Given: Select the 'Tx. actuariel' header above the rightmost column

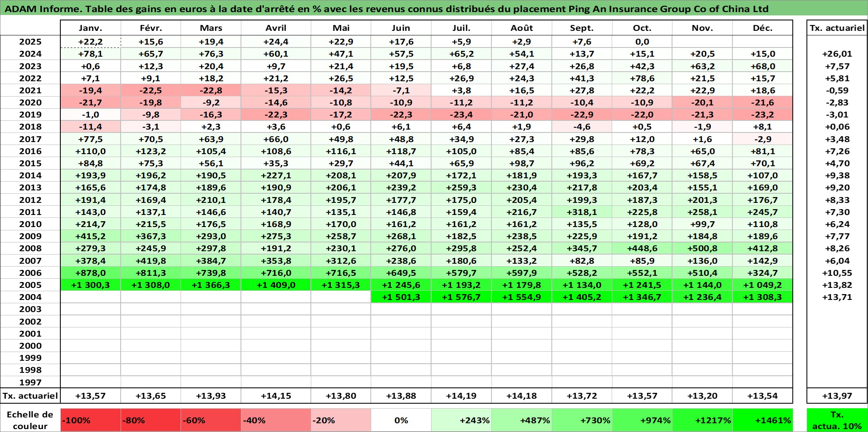Looking at the screenshot, I should tap(837, 28).
